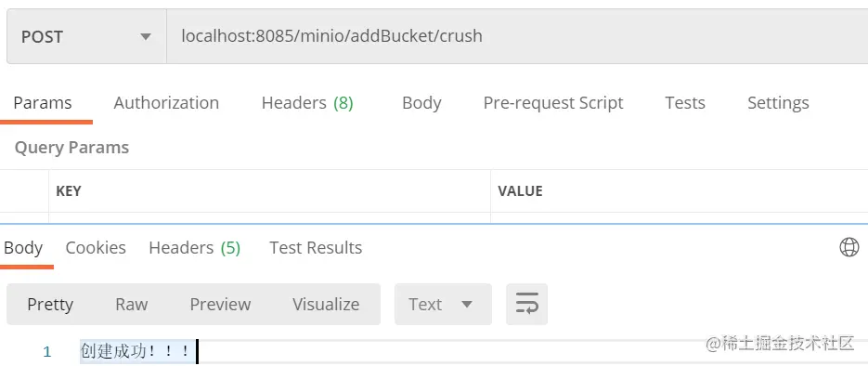Click the response text 创建成功！！！
This screenshot has height=366, width=868.
coord(136,352)
